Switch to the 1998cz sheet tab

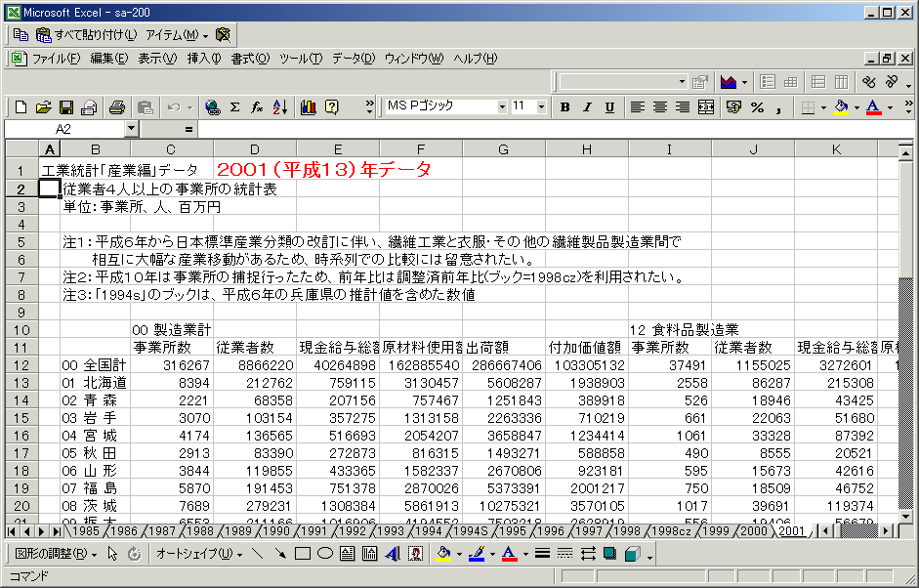click(x=672, y=530)
